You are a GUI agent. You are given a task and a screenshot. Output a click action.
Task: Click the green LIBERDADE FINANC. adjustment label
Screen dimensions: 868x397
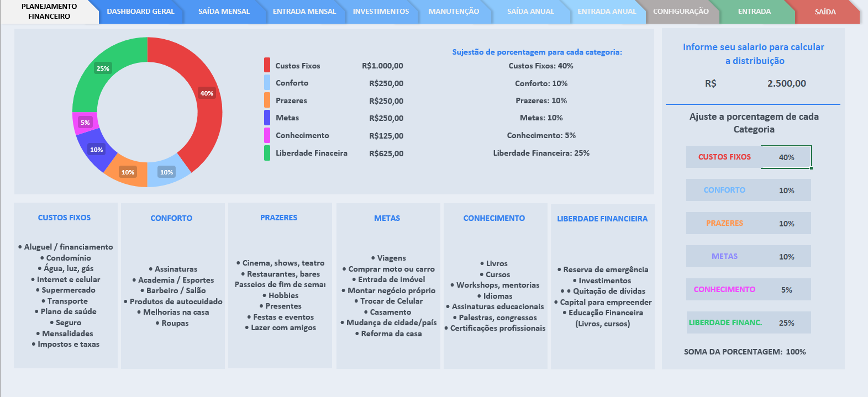coord(725,322)
